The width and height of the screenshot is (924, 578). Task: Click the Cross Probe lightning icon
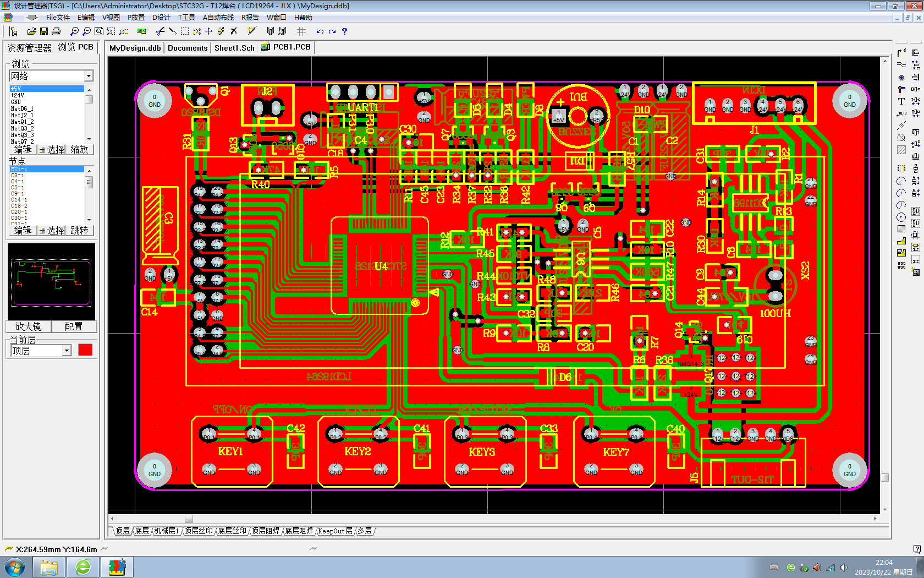(x=221, y=31)
